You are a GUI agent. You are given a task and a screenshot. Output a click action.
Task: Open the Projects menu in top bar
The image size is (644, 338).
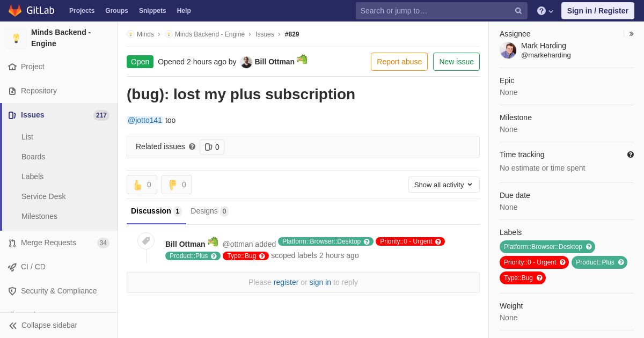click(82, 11)
